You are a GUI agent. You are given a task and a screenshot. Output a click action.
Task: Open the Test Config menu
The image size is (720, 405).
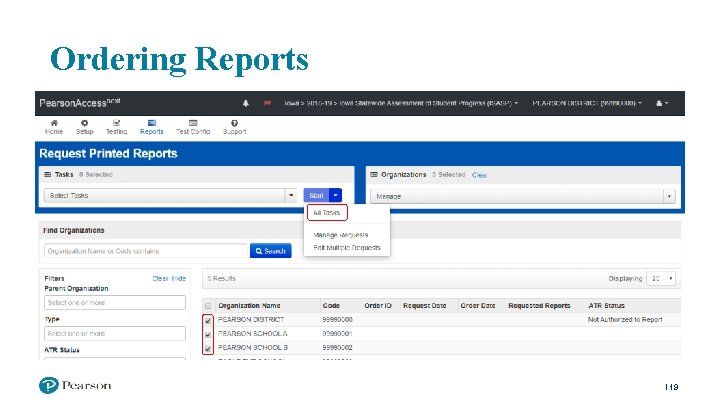click(x=193, y=127)
